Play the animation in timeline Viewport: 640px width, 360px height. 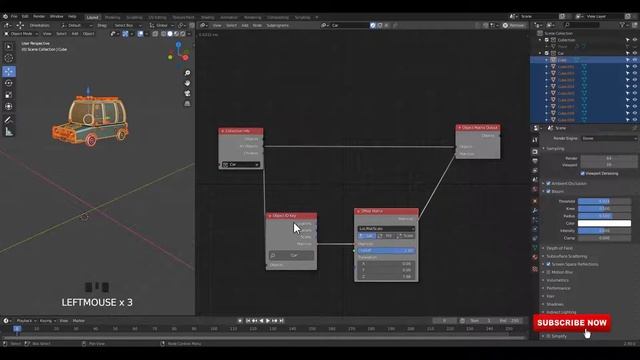pyautogui.click(x=268, y=321)
